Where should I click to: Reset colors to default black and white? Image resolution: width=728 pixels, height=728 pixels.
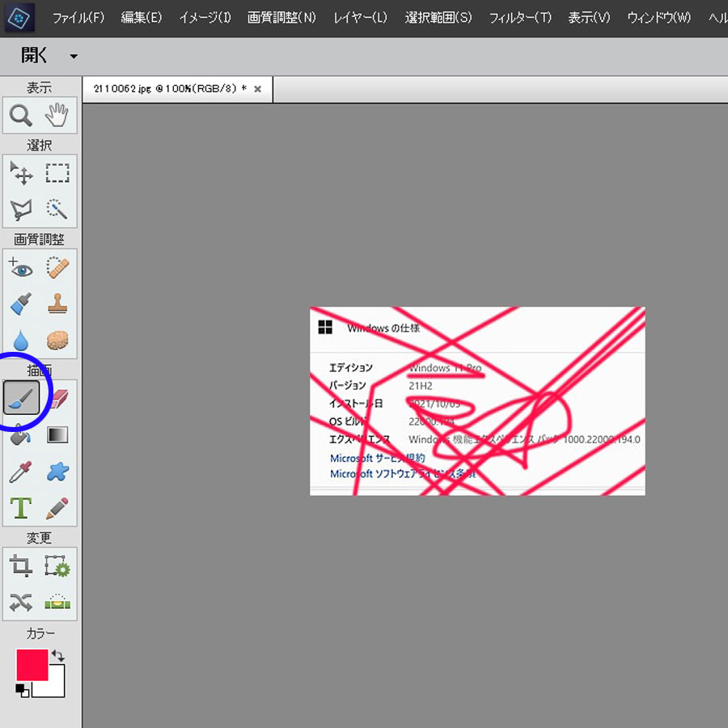point(22,691)
